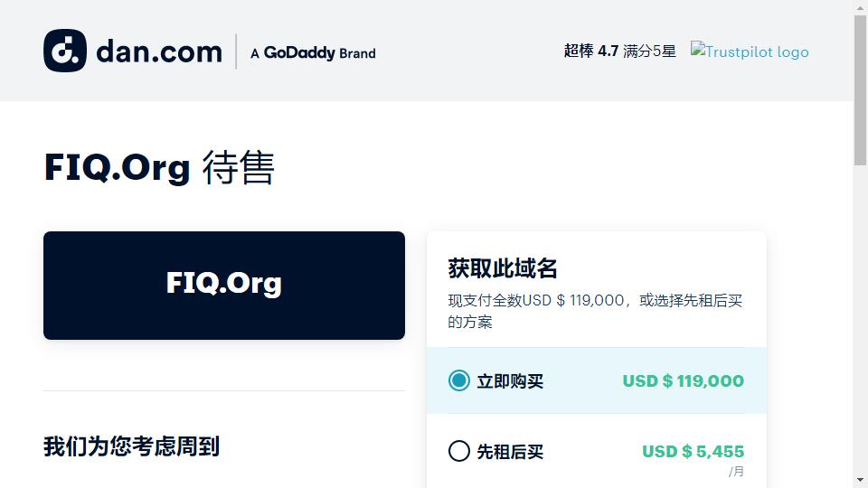Open the Trustpilot logo image link
868x488 pixels.
click(750, 51)
